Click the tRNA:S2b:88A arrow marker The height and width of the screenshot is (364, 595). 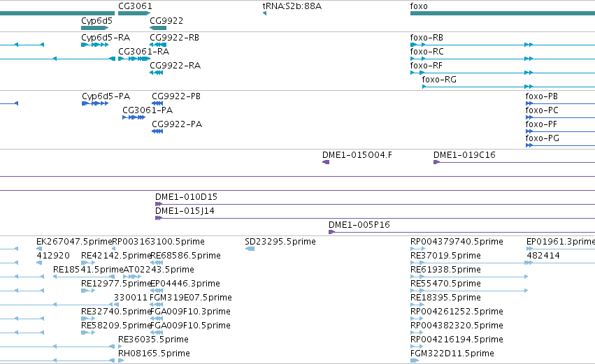[264, 13]
